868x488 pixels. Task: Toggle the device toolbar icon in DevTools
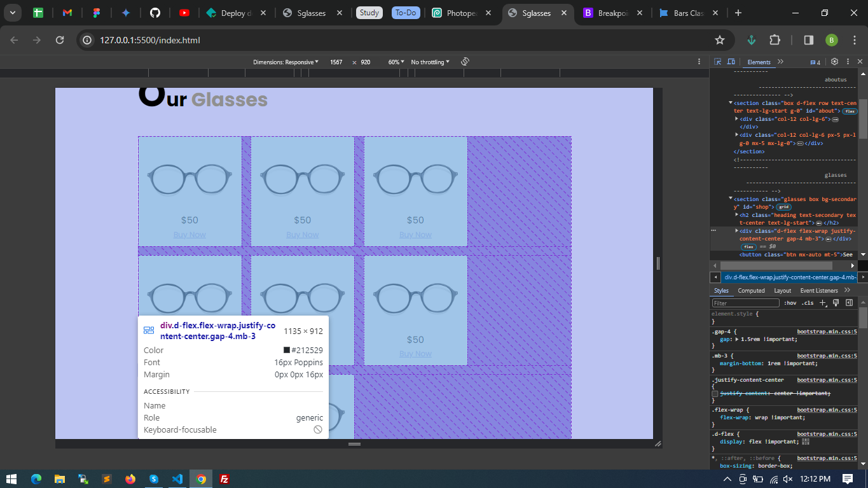(731, 62)
